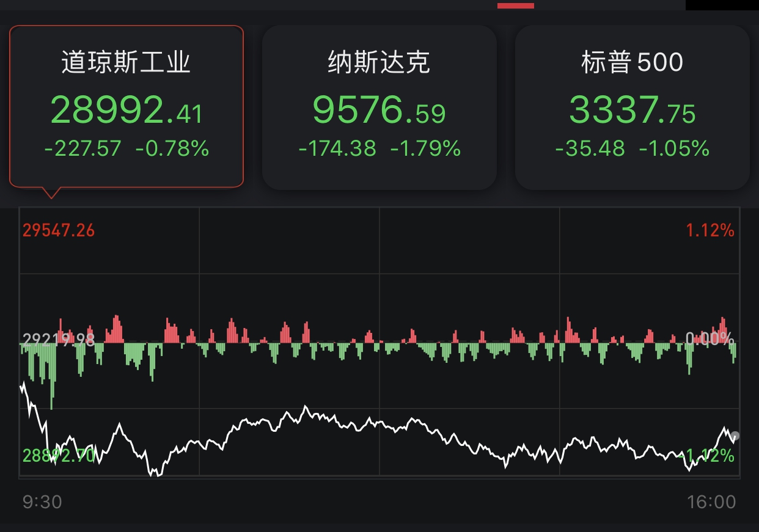Click the 9:30 open time label

pos(42,502)
